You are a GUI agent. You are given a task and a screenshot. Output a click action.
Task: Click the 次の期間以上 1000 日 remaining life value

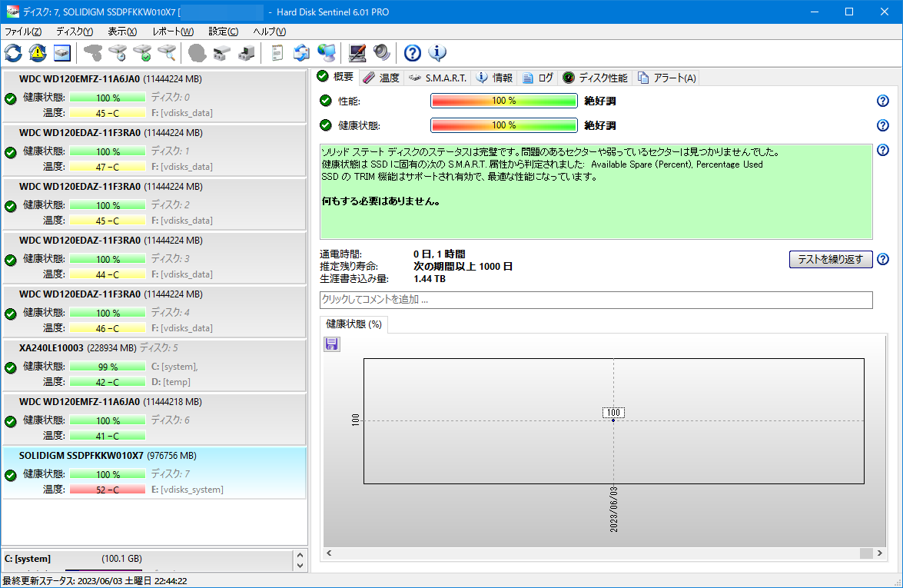463,266
